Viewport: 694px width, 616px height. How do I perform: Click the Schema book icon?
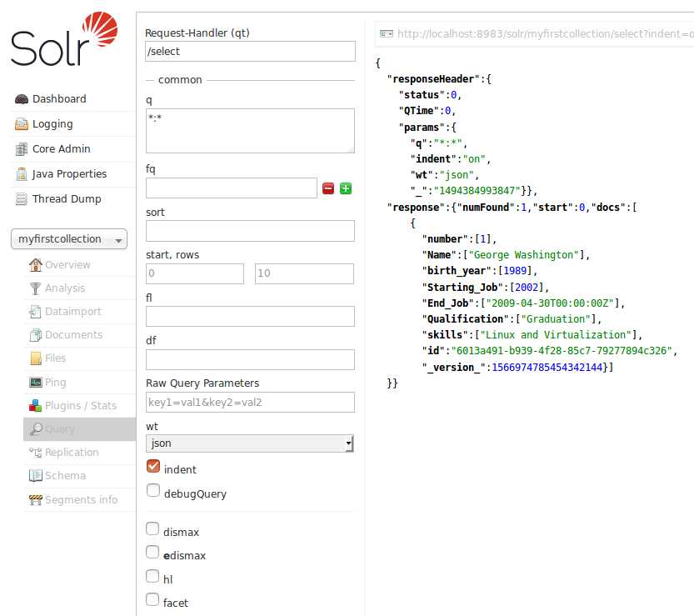pos(35,476)
